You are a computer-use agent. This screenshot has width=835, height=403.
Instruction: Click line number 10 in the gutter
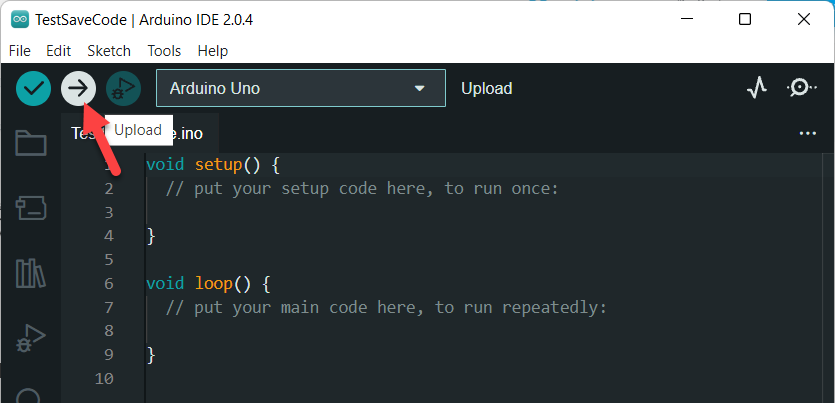click(104, 379)
